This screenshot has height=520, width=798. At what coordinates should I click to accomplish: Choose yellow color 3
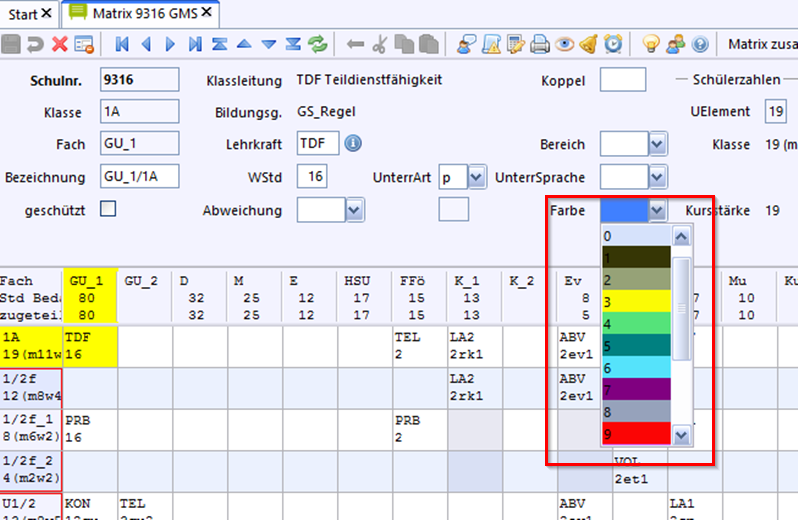[x=636, y=301]
